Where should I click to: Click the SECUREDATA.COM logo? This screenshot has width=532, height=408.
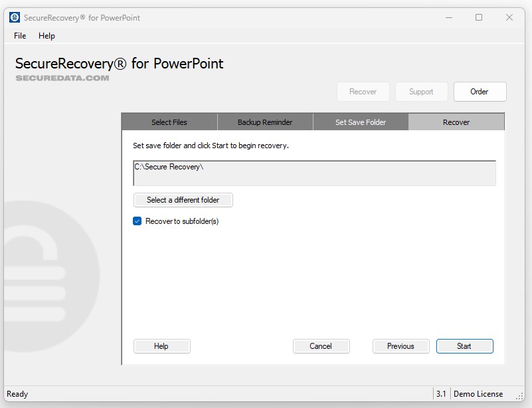[x=62, y=78]
